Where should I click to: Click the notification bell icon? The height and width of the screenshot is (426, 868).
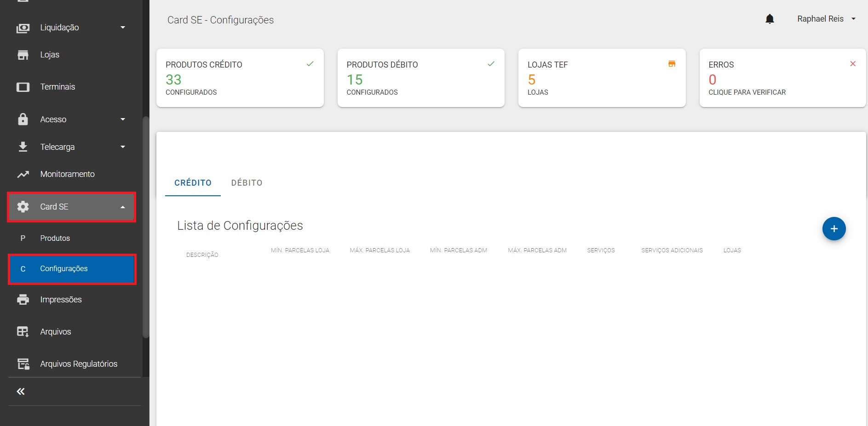click(x=770, y=19)
